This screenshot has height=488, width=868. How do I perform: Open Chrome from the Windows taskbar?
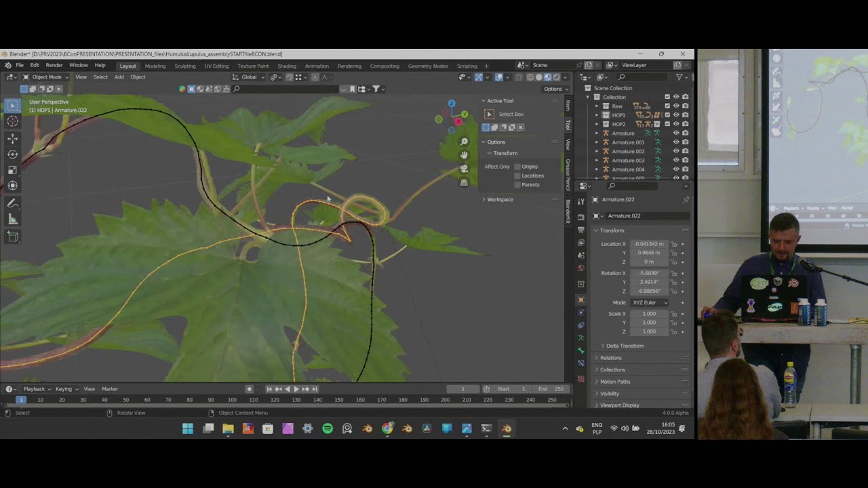tap(387, 428)
